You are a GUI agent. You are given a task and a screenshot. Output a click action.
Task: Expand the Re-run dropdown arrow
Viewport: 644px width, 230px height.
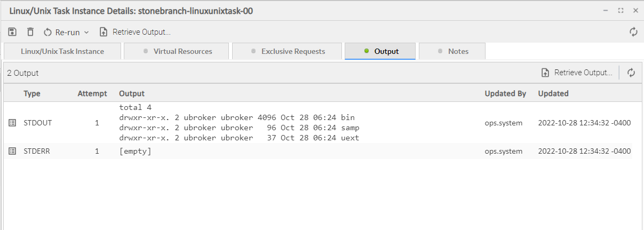pyautogui.click(x=86, y=33)
